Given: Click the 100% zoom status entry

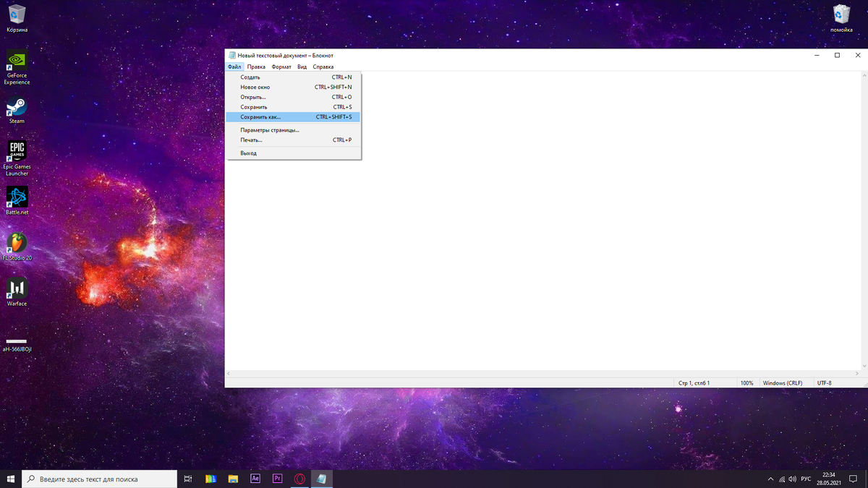Looking at the screenshot, I should click(747, 382).
